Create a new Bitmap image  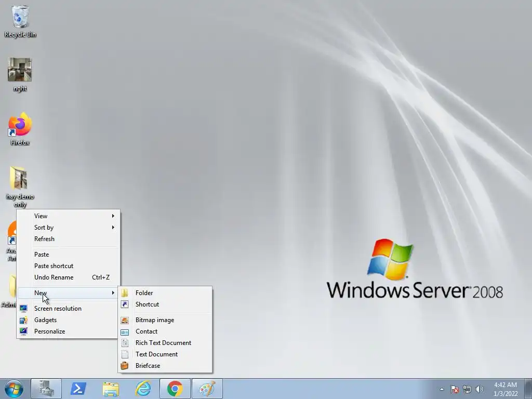165,320
